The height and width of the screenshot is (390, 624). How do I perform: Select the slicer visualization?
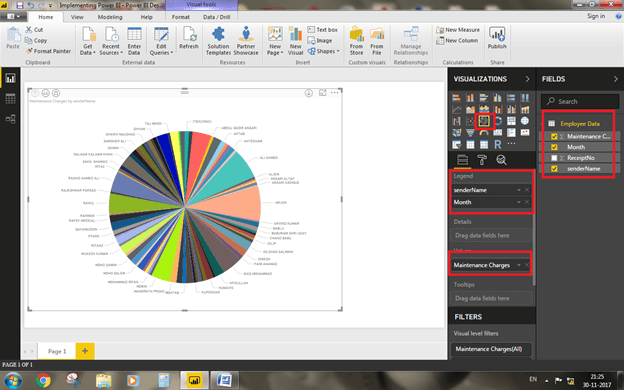[x=456, y=144]
